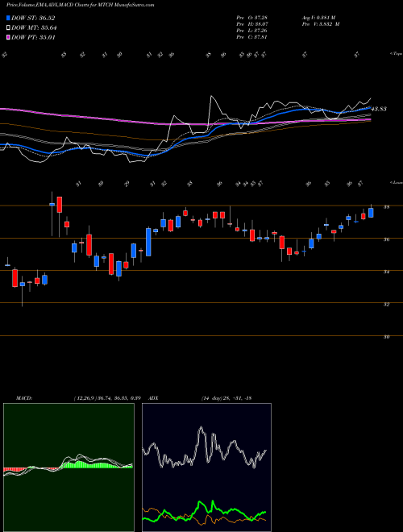
Task: Click the 36 price axis label
Action: pyautogui.click(x=386, y=239)
